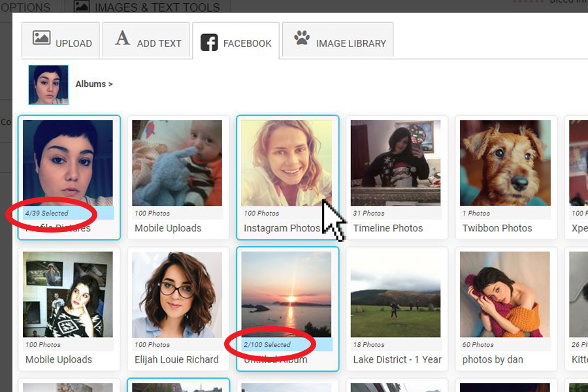588x392 pixels.
Task: Click the Albums breadcrumb link
Action: pyautogui.click(x=93, y=84)
